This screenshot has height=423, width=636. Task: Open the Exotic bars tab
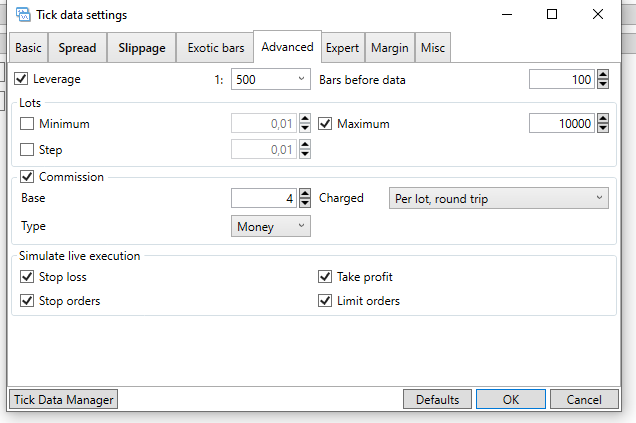[216, 48]
